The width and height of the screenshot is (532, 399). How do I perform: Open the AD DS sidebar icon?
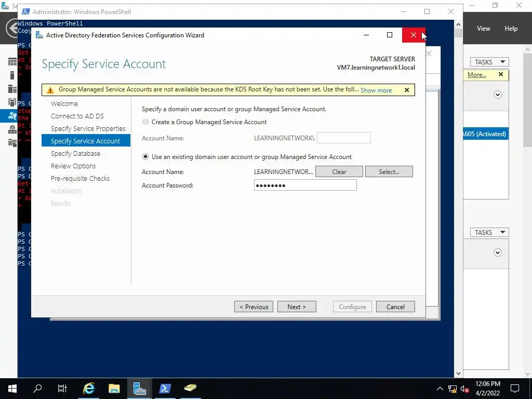click(12, 102)
